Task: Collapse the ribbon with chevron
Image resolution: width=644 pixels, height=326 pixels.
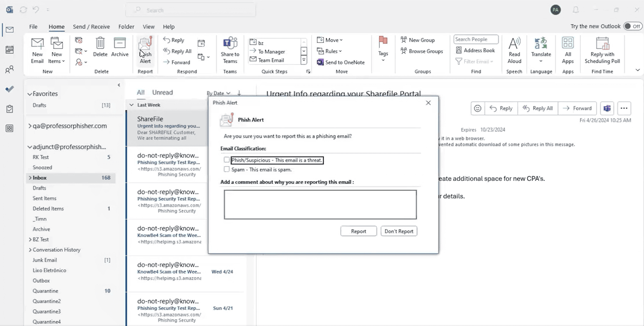Action: tap(638, 70)
